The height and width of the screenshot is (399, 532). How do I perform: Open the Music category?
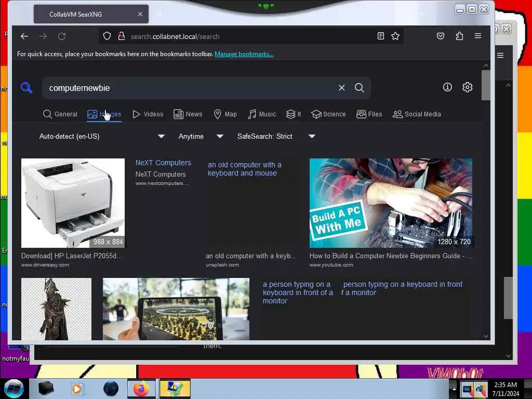(x=262, y=114)
